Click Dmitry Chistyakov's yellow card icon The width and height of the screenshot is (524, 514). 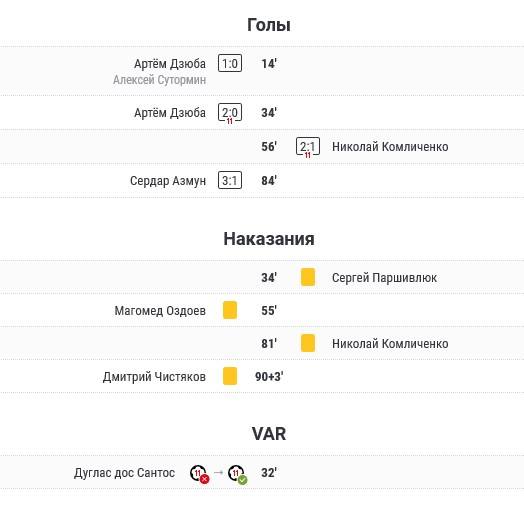click(x=230, y=376)
